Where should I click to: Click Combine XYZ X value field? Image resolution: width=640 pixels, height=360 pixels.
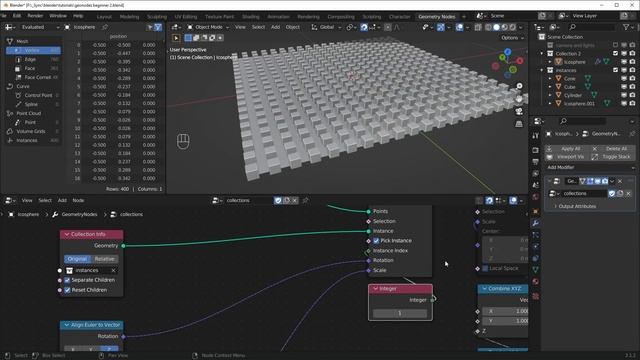(x=505, y=311)
